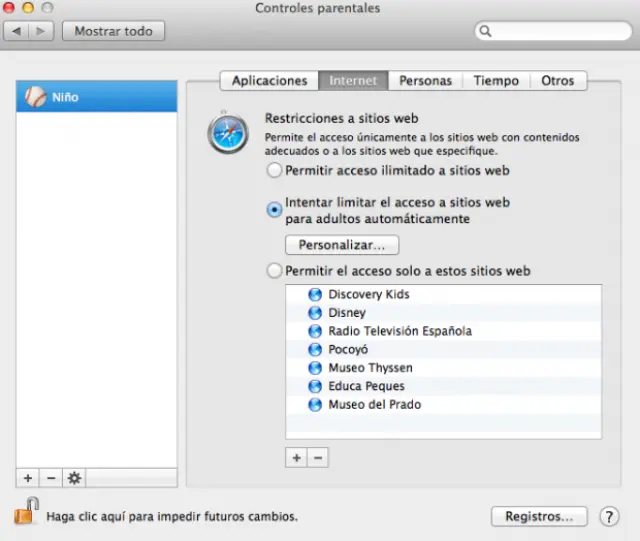The width and height of the screenshot is (640, 541).
Task: Remove a website from the allowed list
Action: click(x=318, y=457)
